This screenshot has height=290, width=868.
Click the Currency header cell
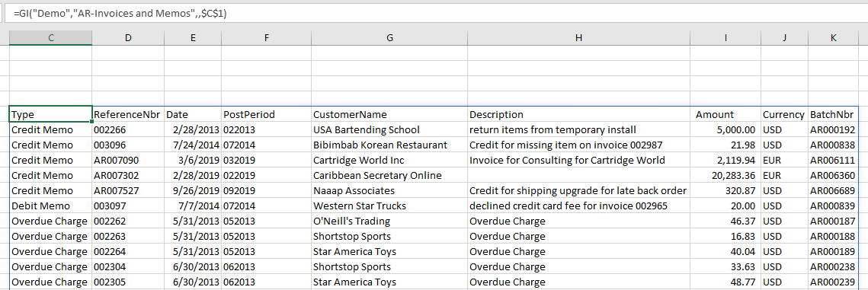point(784,115)
